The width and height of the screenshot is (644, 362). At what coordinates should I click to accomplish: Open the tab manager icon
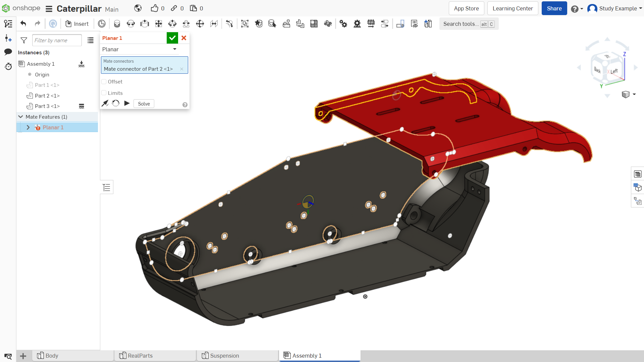click(8, 356)
